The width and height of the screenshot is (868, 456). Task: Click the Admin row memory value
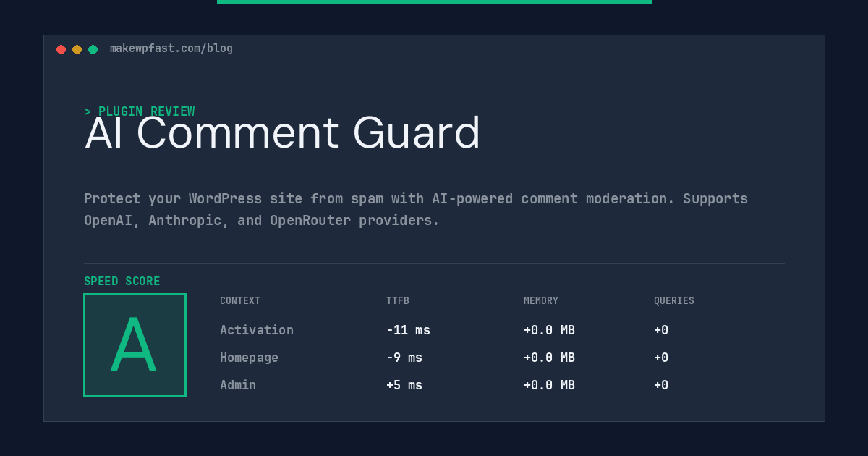pos(549,385)
